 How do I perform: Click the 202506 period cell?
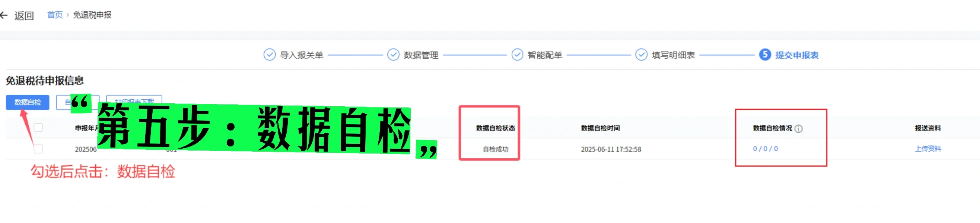(x=86, y=149)
